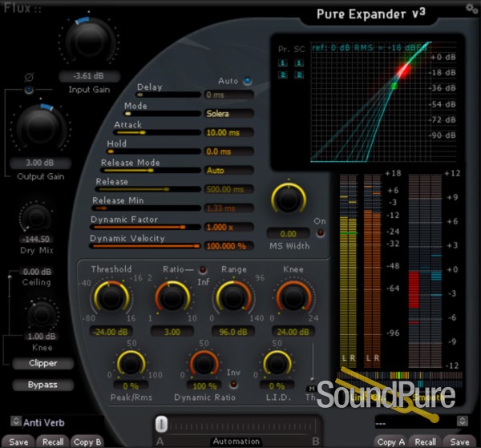
Task: Click Copy A button
Action: 391,442
